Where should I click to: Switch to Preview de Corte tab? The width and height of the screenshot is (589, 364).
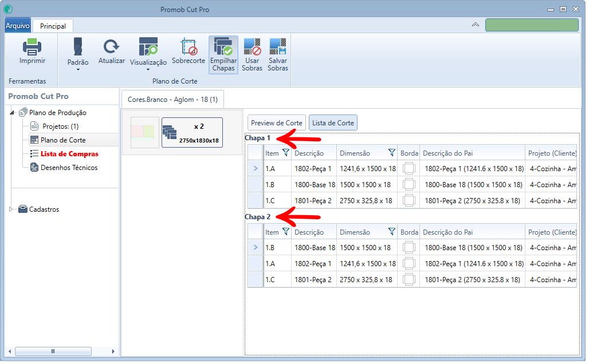[277, 122]
